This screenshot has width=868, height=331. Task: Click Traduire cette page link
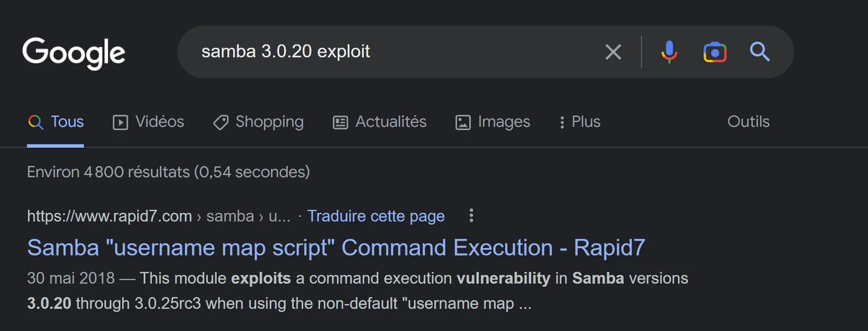click(376, 216)
